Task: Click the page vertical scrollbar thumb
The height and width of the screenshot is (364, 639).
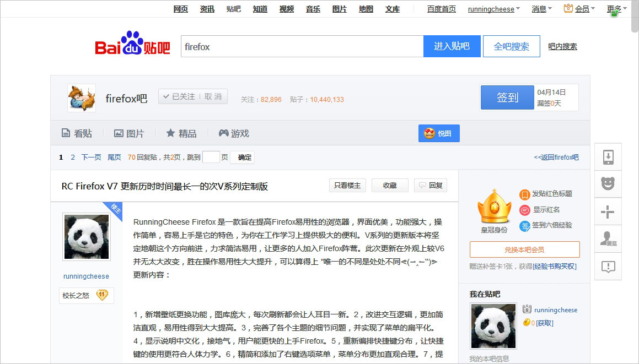Action: point(635,17)
